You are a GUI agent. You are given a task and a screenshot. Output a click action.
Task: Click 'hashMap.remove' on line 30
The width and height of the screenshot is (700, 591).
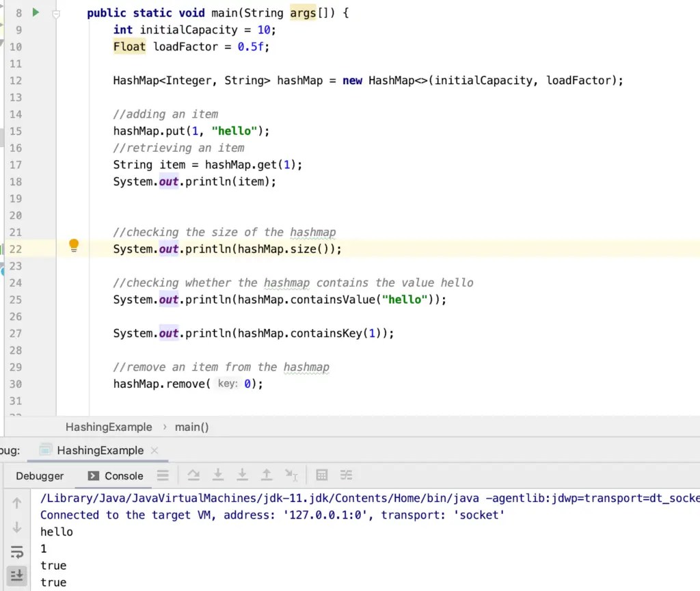pos(159,384)
